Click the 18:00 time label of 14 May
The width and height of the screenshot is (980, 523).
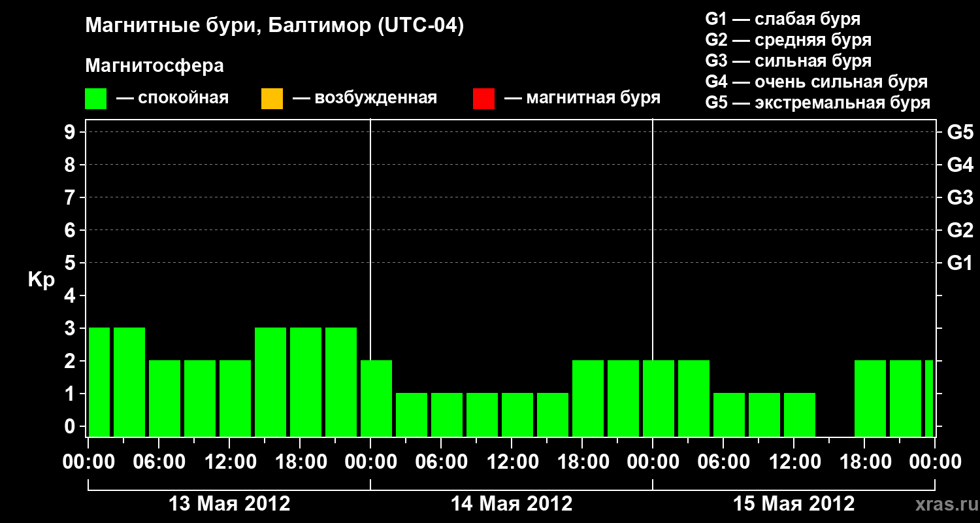[582, 462]
